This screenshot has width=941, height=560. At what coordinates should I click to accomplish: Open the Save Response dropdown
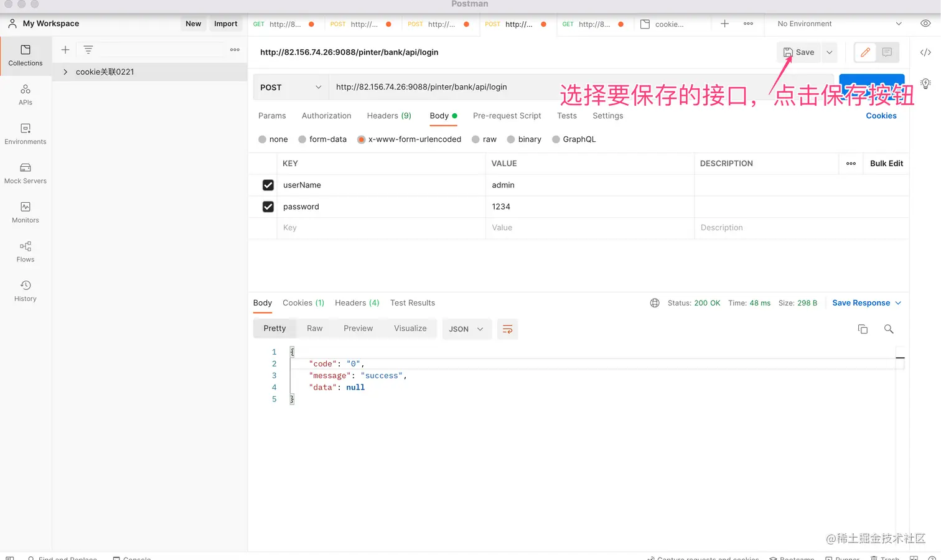pos(866,303)
